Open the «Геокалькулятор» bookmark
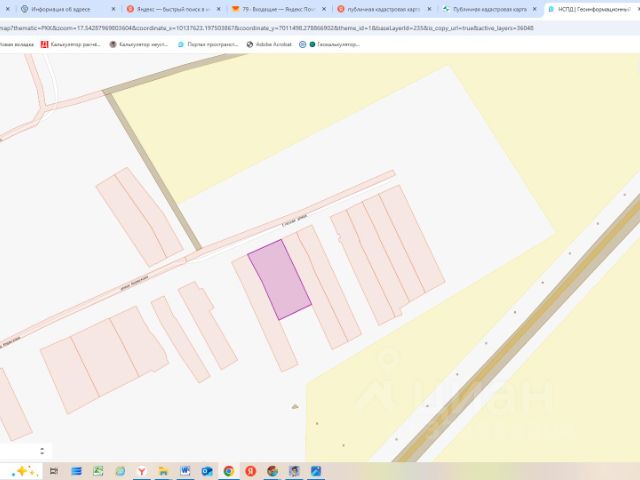The image size is (640, 480). click(x=334, y=44)
